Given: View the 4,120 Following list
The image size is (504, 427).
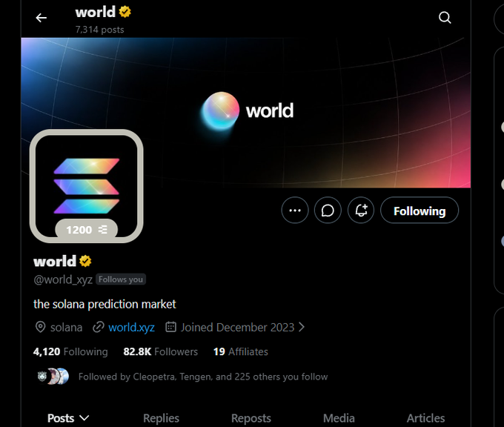Looking at the screenshot, I should click(70, 351).
